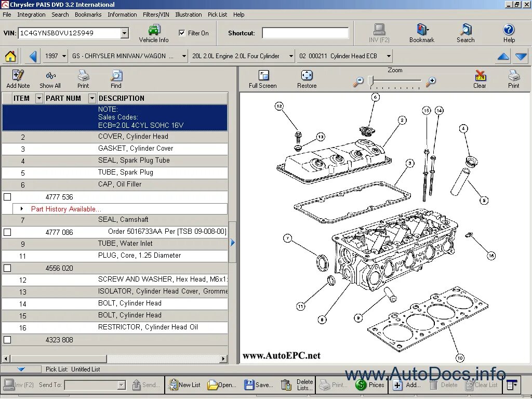Show Prices with the dollar icon
Image resolution: width=532 pixels, height=399 pixels.
[370, 385]
